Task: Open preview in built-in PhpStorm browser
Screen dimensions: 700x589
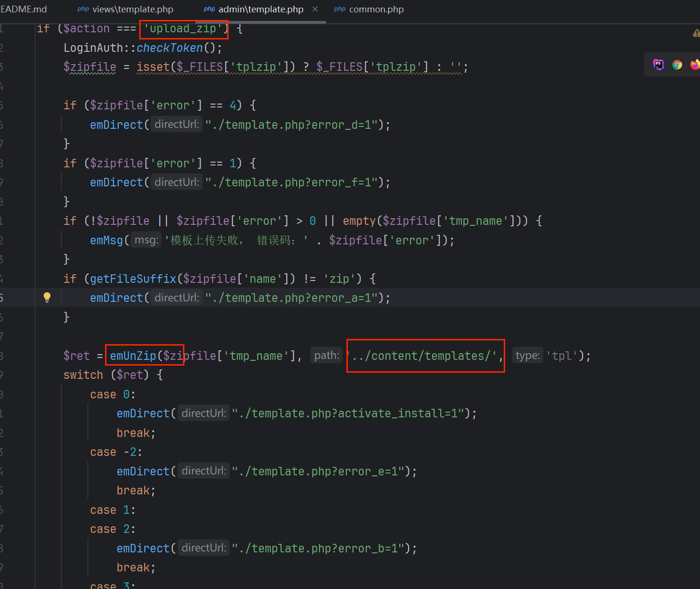Action: [x=659, y=65]
